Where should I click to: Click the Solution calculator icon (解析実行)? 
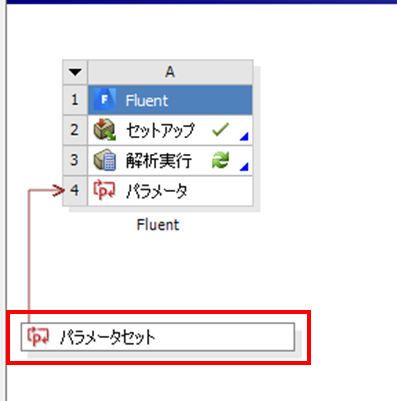pyautogui.click(x=104, y=160)
